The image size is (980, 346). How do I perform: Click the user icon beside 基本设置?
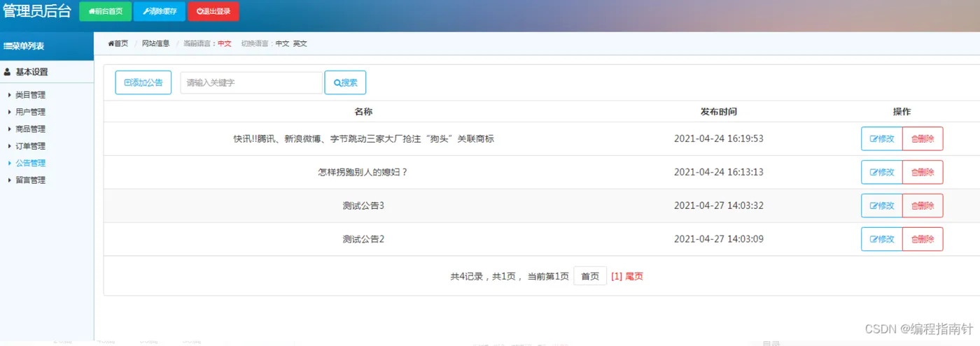pos(7,71)
